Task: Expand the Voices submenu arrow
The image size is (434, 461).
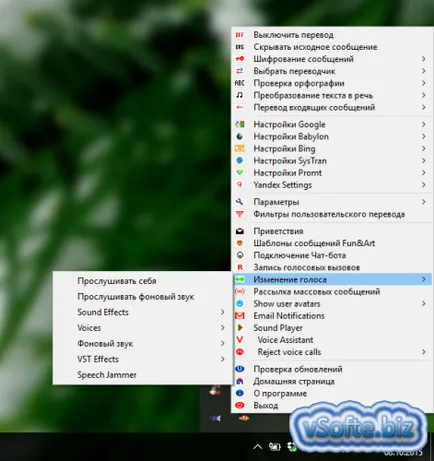Action: 223,328
